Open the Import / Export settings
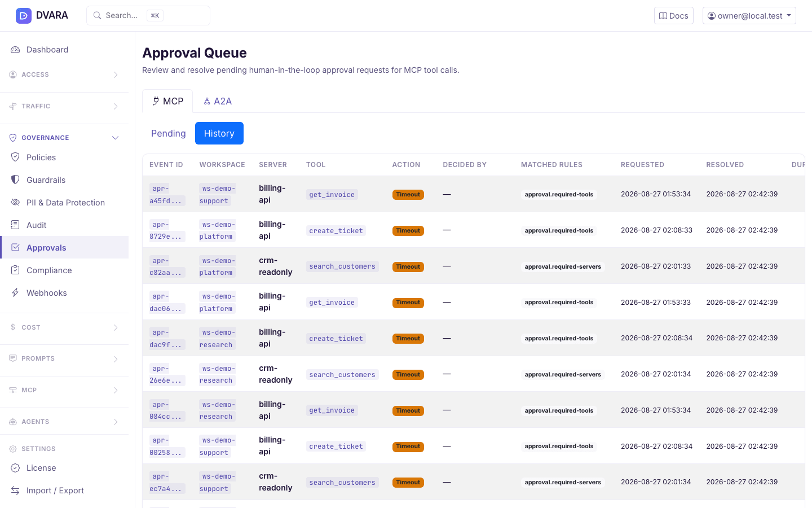812x508 pixels. (64, 491)
